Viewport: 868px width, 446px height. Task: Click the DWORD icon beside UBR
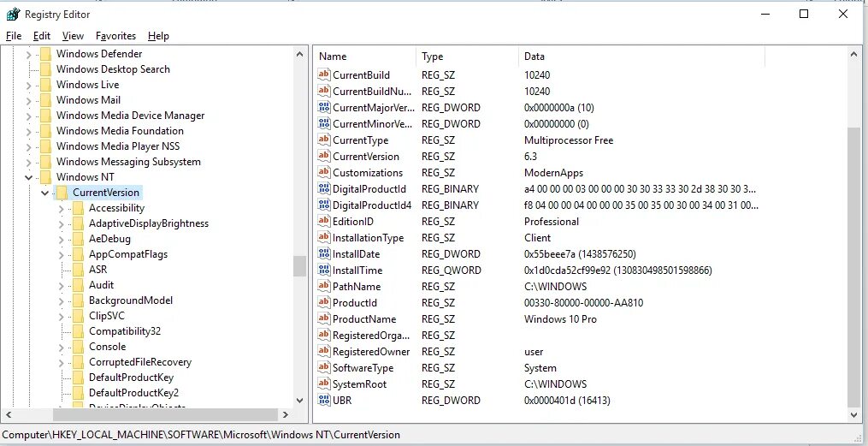[x=324, y=400]
